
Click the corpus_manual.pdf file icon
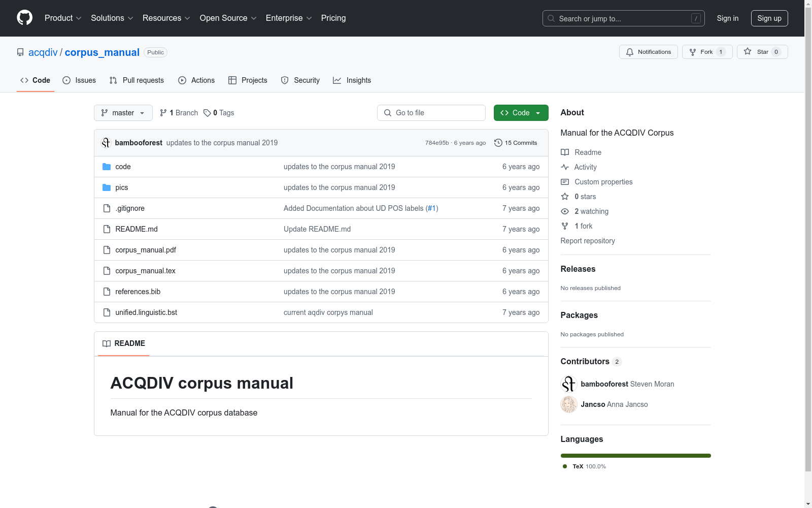tap(107, 250)
